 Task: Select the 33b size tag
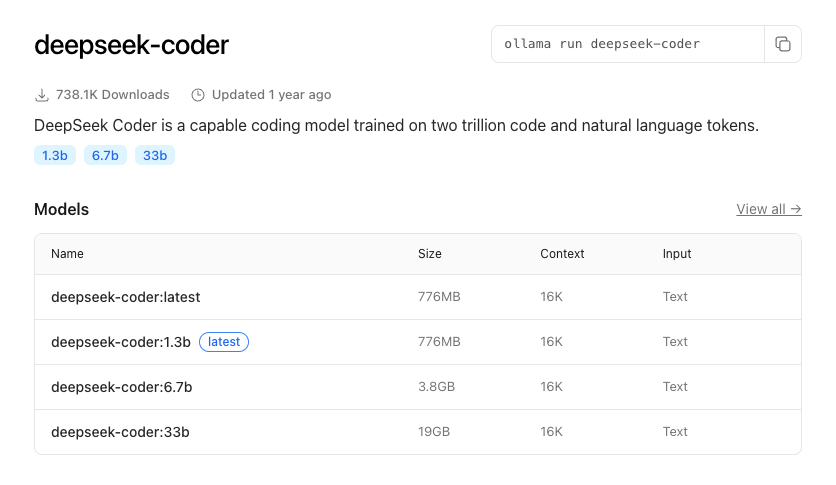pyautogui.click(x=155, y=155)
